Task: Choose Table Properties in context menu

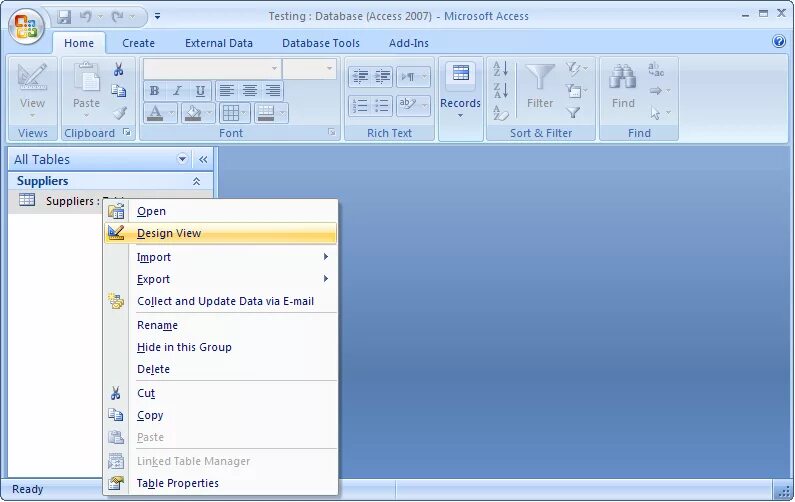Action: click(221, 483)
